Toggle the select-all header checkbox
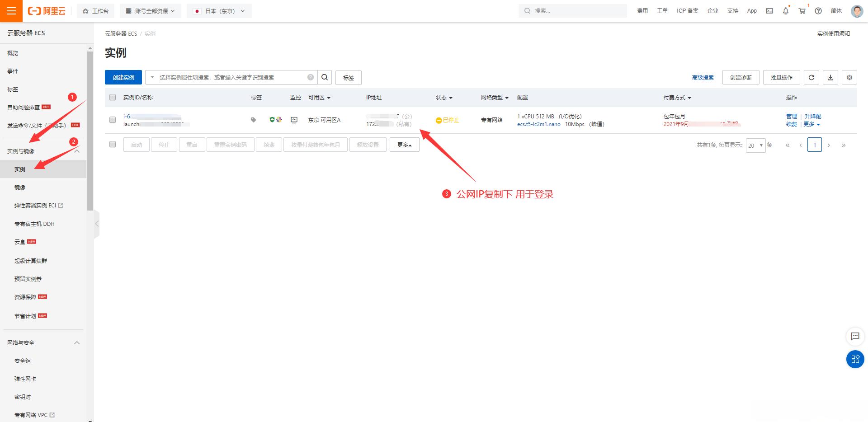The width and height of the screenshot is (868, 422). pos(113,97)
